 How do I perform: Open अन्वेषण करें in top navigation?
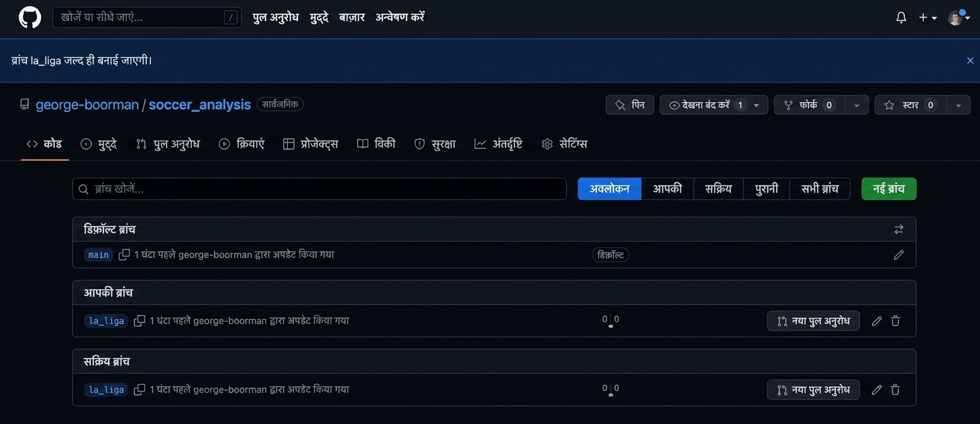tap(400, 18)
